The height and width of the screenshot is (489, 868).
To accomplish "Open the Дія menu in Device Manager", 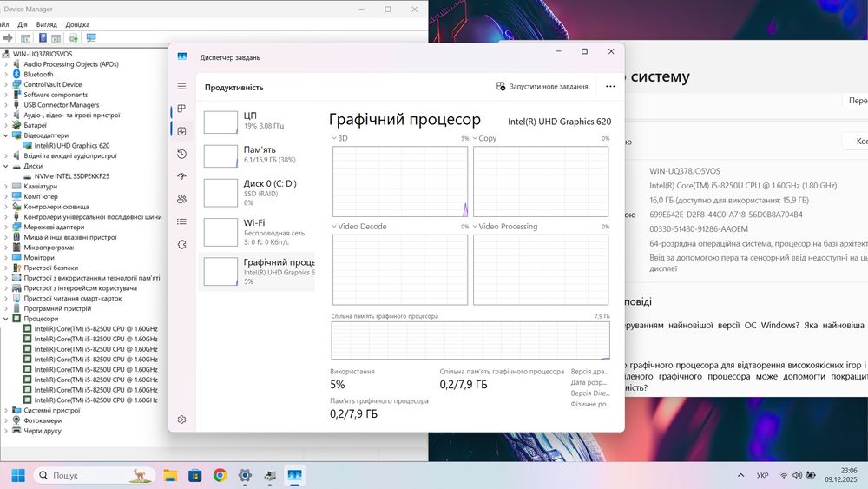I will 23,24.
